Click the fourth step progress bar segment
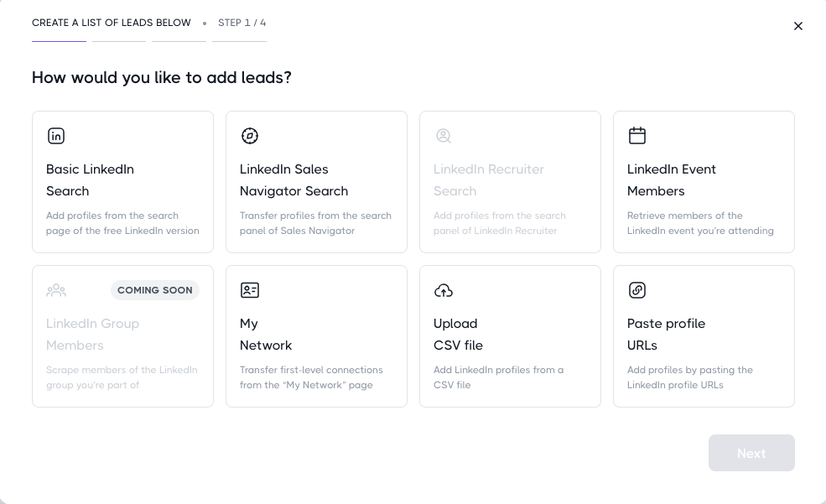 pyautogui.click(x=239, y=41)
